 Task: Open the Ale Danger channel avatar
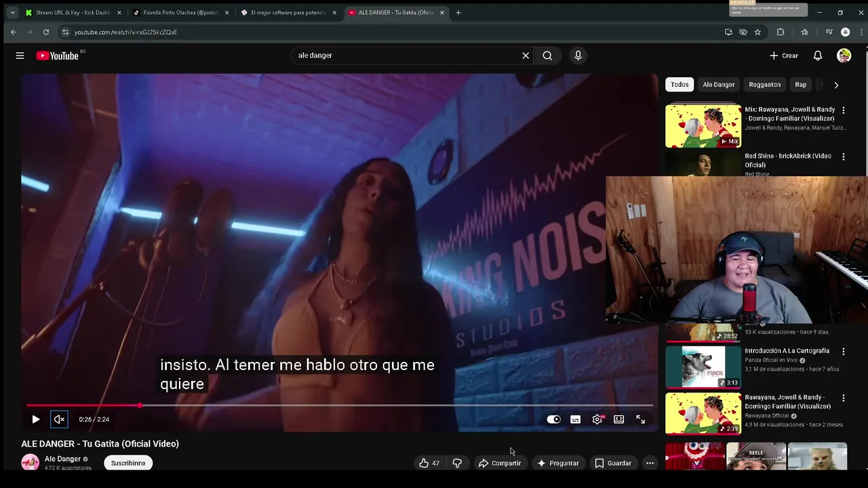click(30, 462)
